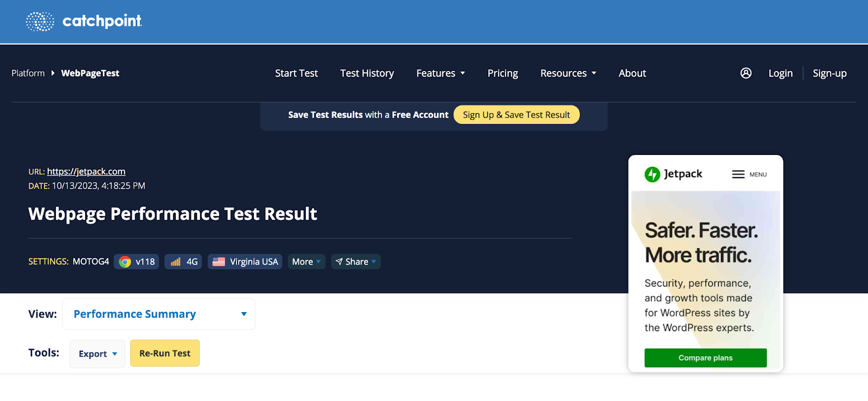Image resolution: width=868 pixels, height=401 pixels.
Task: Open the Resources dropdown menu
Action: click(568, 73)
